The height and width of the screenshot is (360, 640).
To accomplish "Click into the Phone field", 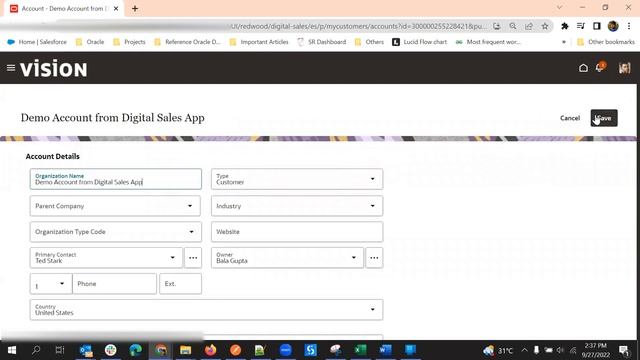I will [x=114, y=284].
